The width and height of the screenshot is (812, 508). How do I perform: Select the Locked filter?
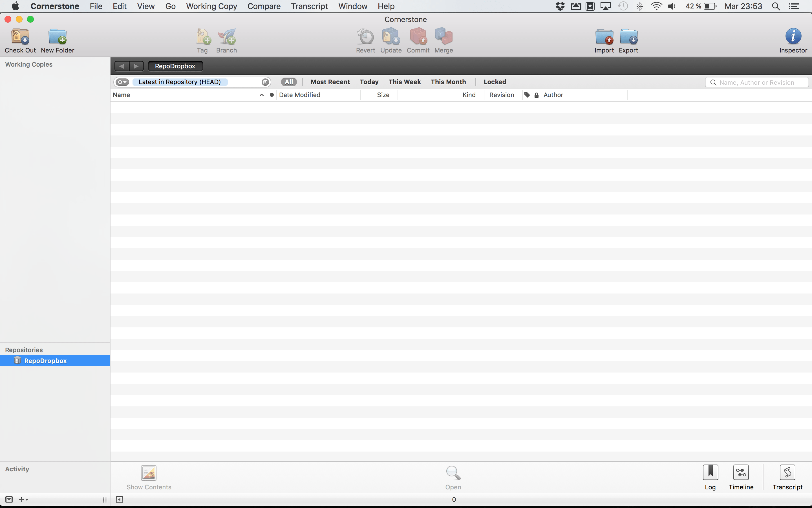495,82
